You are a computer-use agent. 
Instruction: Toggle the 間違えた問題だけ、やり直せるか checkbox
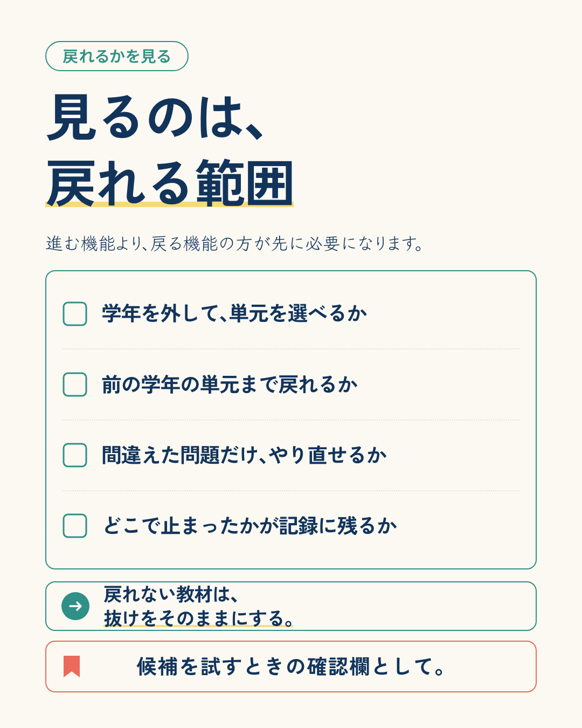coord(75,455)
